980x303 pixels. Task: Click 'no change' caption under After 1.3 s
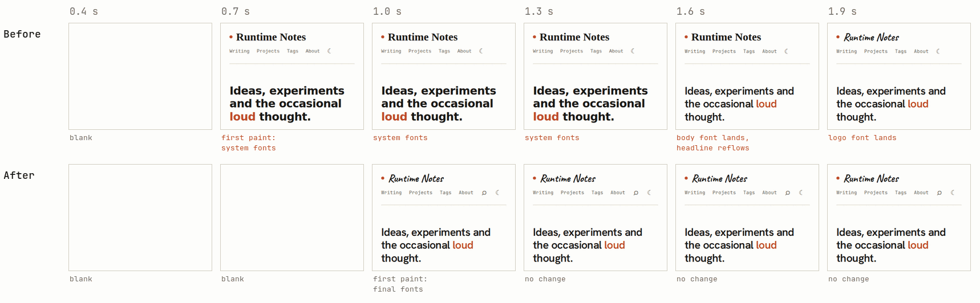(545, 279)
